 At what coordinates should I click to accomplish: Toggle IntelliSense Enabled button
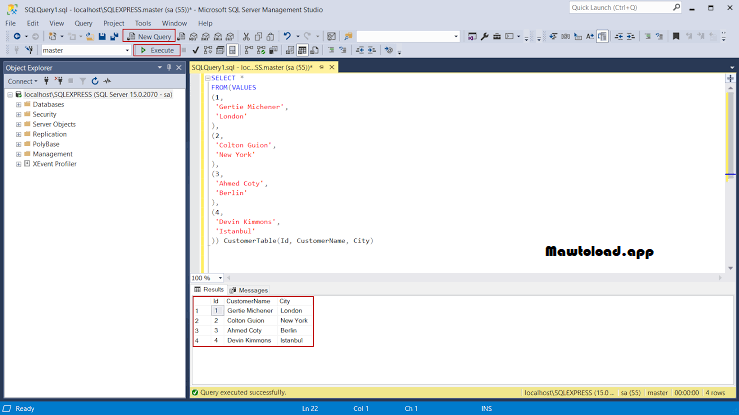point(232,50)
